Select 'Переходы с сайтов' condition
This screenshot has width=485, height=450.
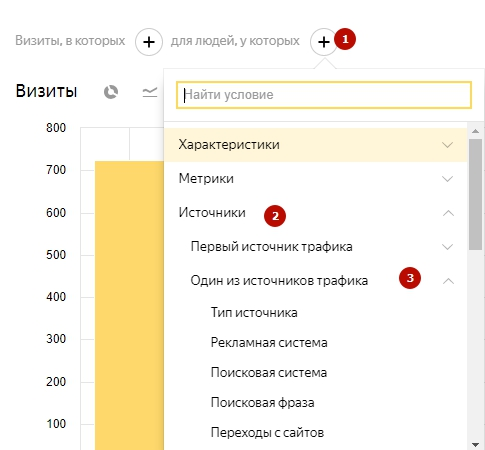click(267, 433)
